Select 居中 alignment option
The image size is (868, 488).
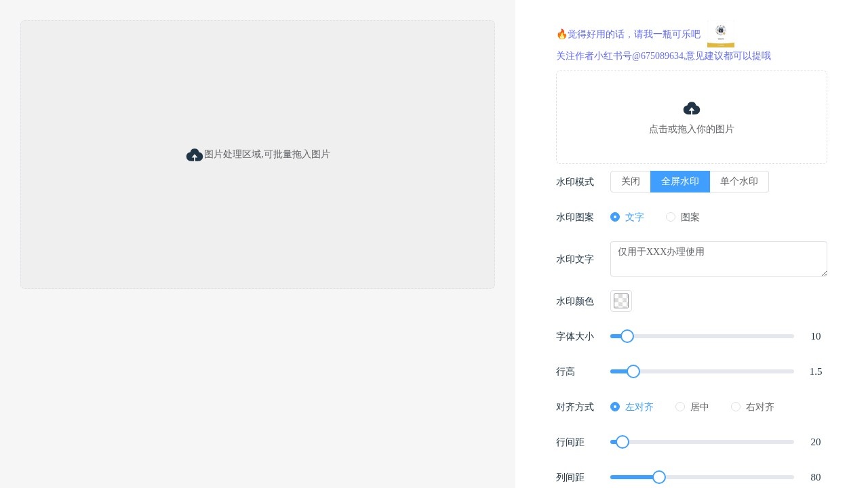pyautogui.click(x=680, y=407)
